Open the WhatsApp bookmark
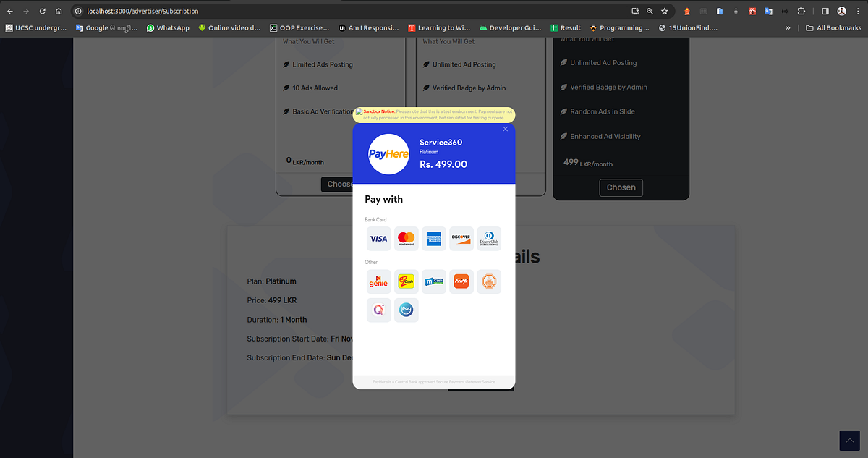 [168, 27]
